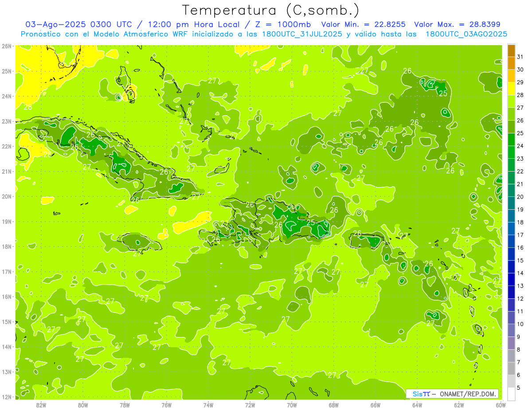
Task: Click the blue legend swatch between 15 and 16
Action: pyautogui.click(x=511, y=254)
